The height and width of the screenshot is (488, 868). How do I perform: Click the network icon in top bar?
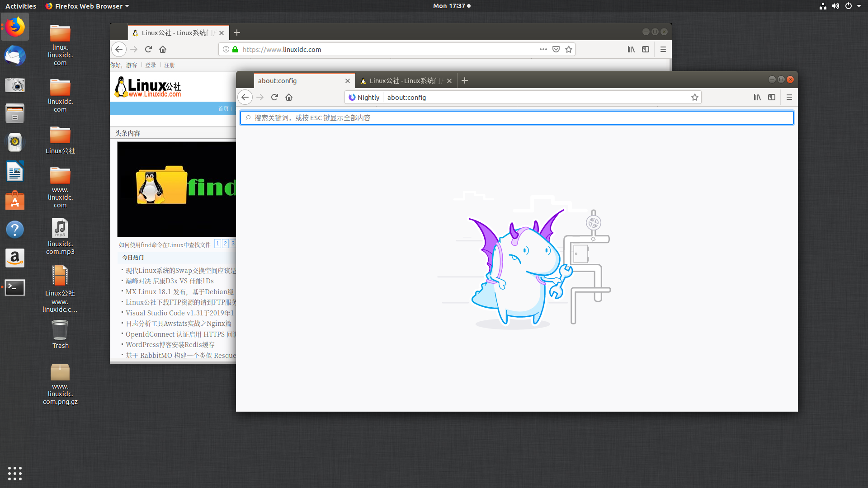click(823, 6)
